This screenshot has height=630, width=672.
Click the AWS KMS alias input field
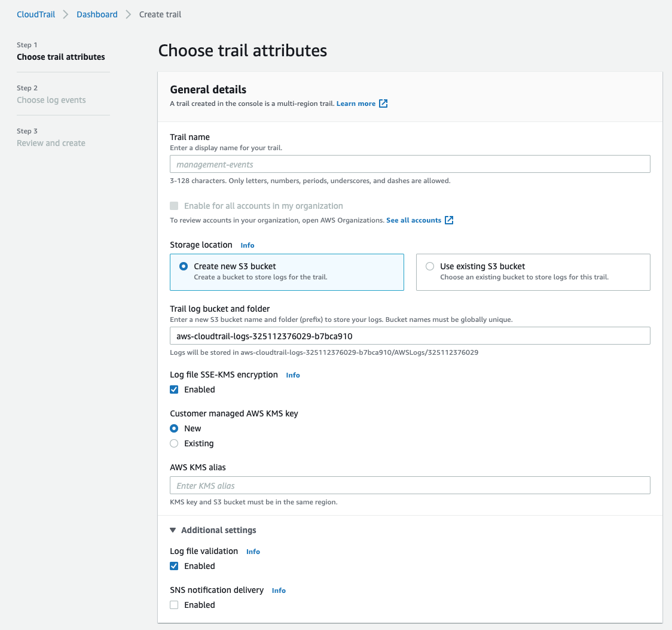pos(410,485)
